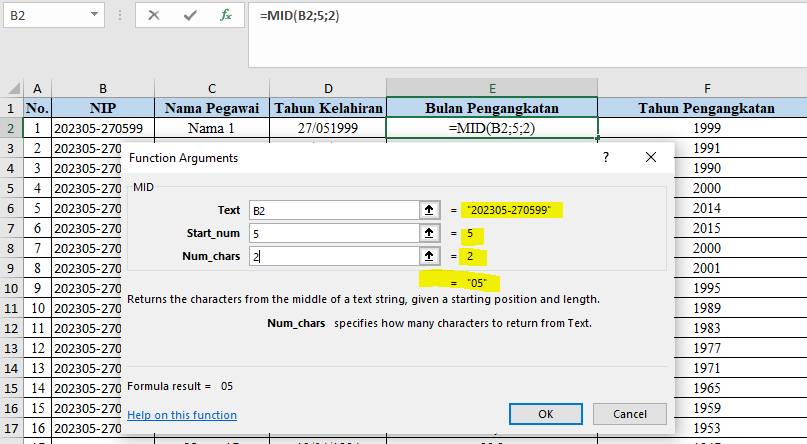
Task: Focus the Text argument field
Action: [x=335, y=210]
